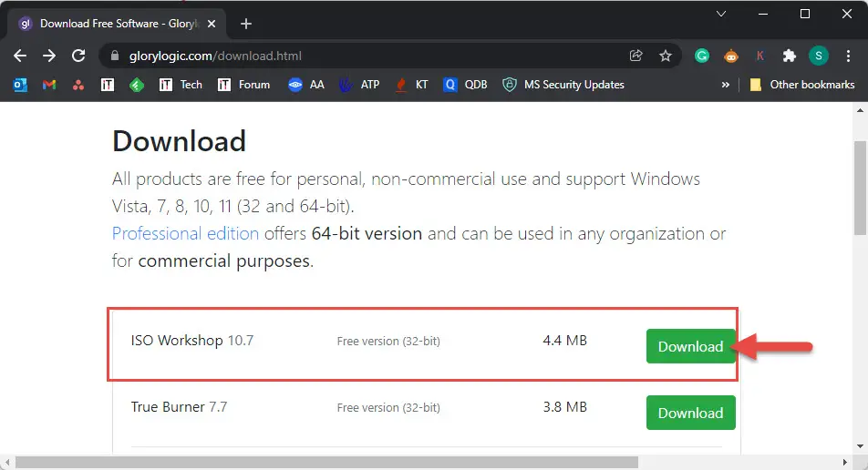Open Chrome three-dot menu
Image resolution: width=868 pixels, height=470 pixels.
coord(848,56)
